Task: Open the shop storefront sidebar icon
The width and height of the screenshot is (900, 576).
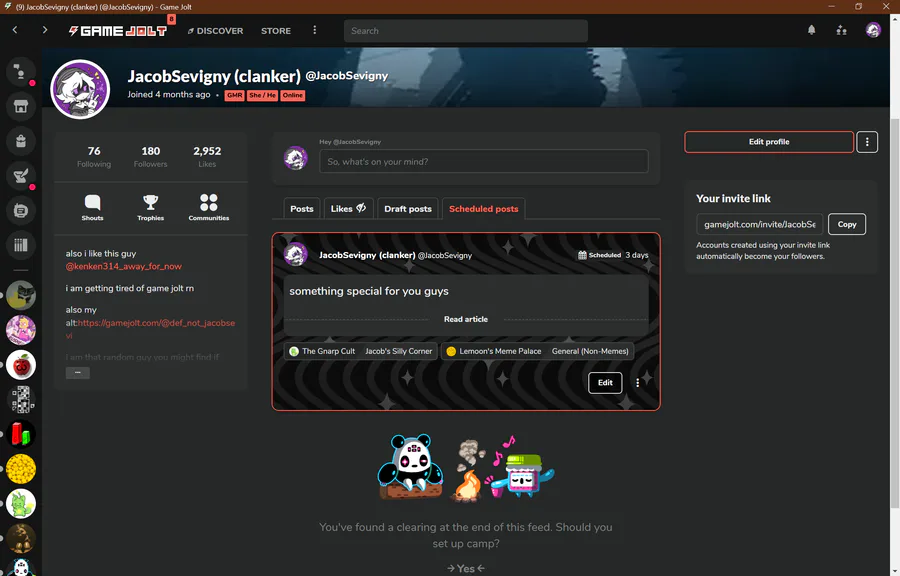Action: (x=21, y=106)
